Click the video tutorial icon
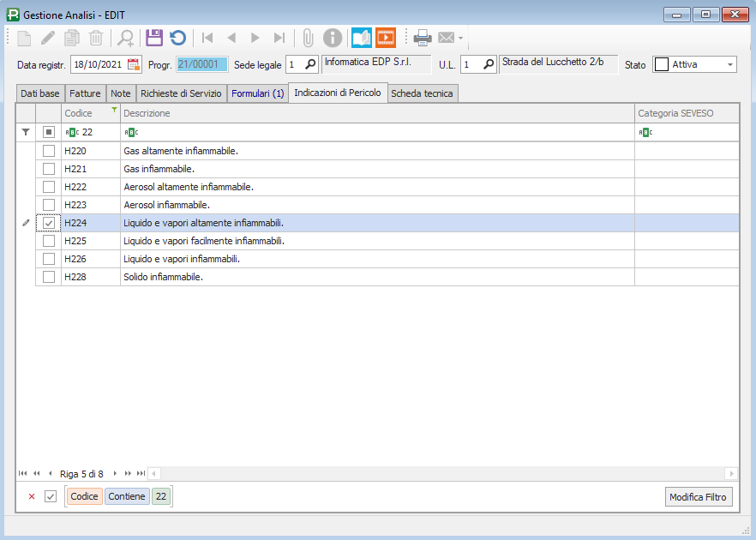 click(x=386, y=38)
